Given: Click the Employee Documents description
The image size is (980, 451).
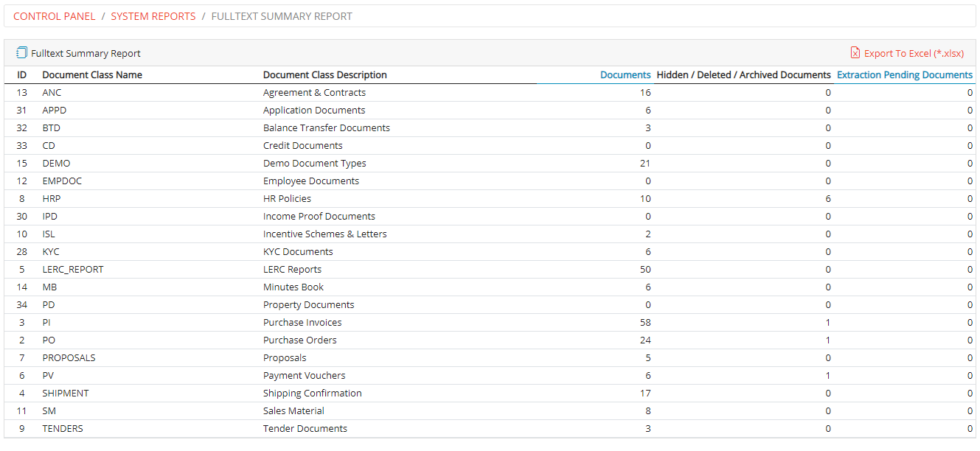Looking at the screenshot, I should [311, 181].
